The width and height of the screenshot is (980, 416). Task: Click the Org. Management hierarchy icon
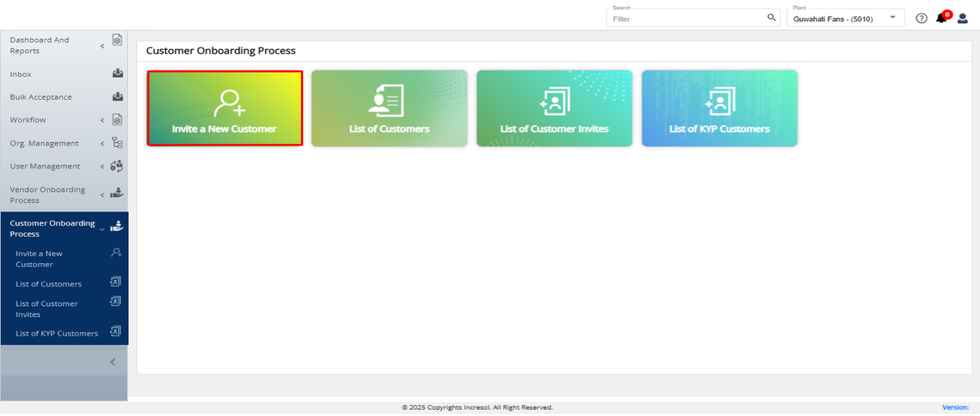117,143
